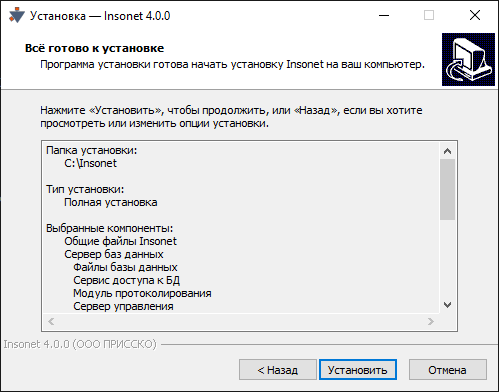Click the "Общие файлы Insonet" line
Screen dimensions: 499x392
click(120, 241)
